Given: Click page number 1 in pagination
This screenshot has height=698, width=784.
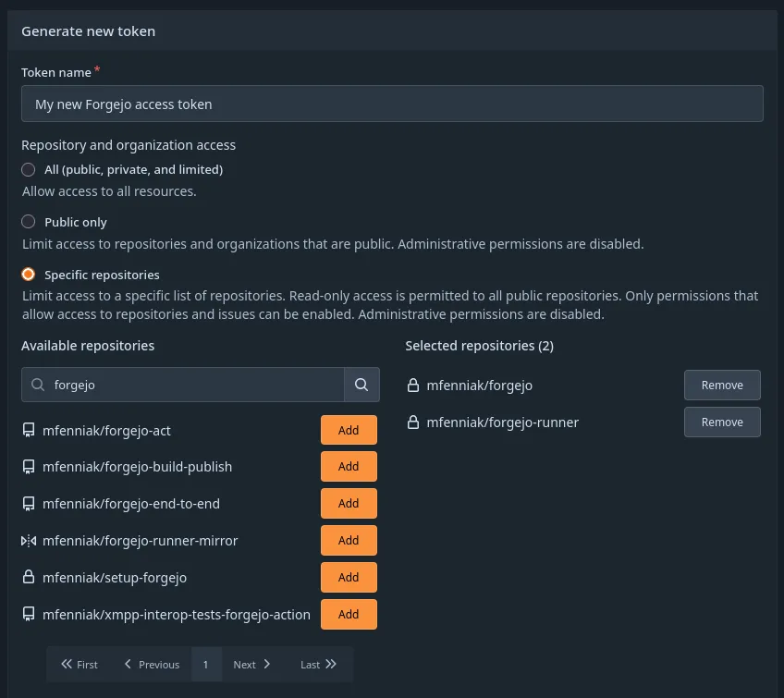Looking at the screenshot, I should pos(205,664).
